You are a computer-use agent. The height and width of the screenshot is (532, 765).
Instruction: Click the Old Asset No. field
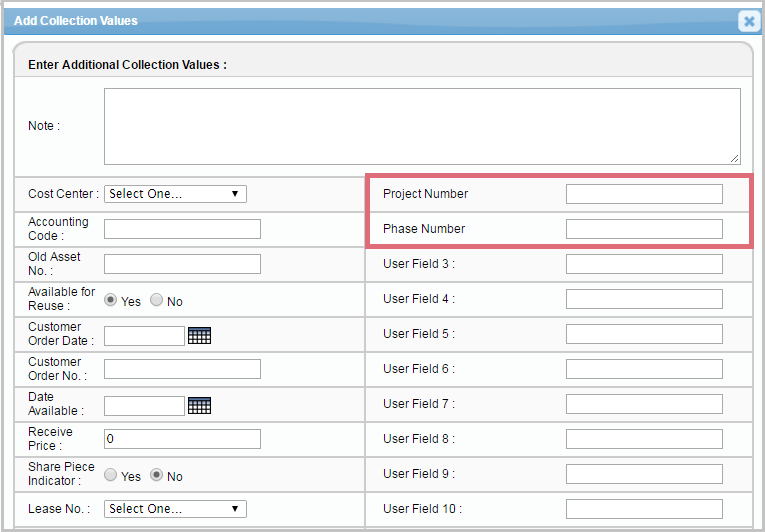(182, 264)
